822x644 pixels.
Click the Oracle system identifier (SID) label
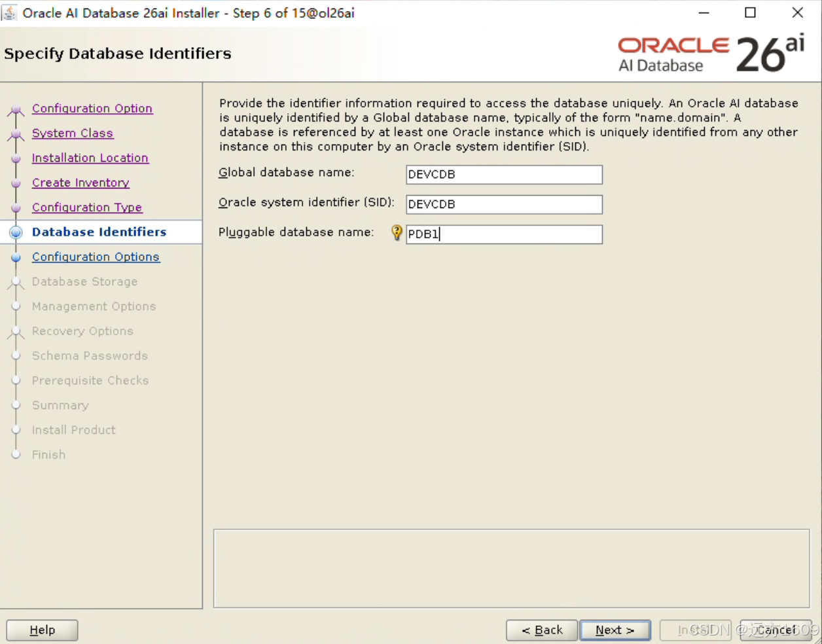point(306,203)
